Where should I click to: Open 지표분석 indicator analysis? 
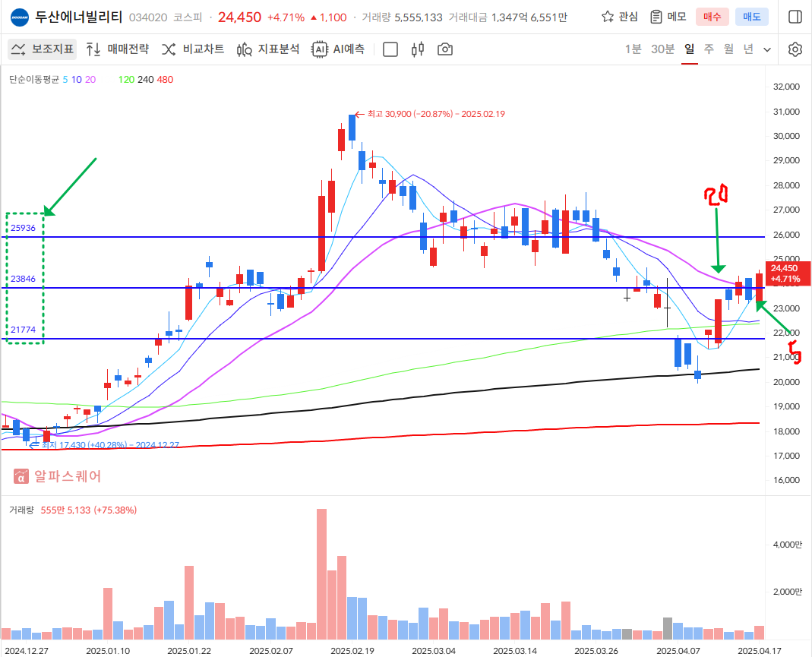(x=267, y=49)
